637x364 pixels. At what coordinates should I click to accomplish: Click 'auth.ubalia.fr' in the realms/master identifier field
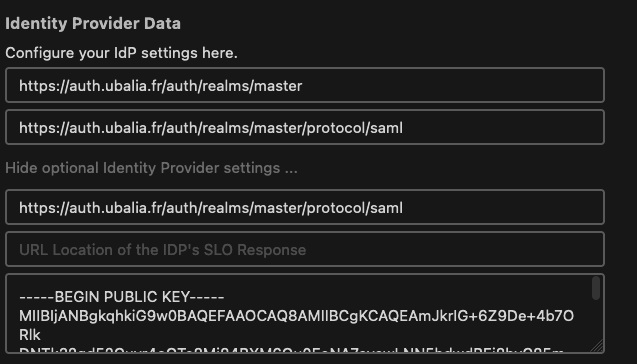[116, 86]
